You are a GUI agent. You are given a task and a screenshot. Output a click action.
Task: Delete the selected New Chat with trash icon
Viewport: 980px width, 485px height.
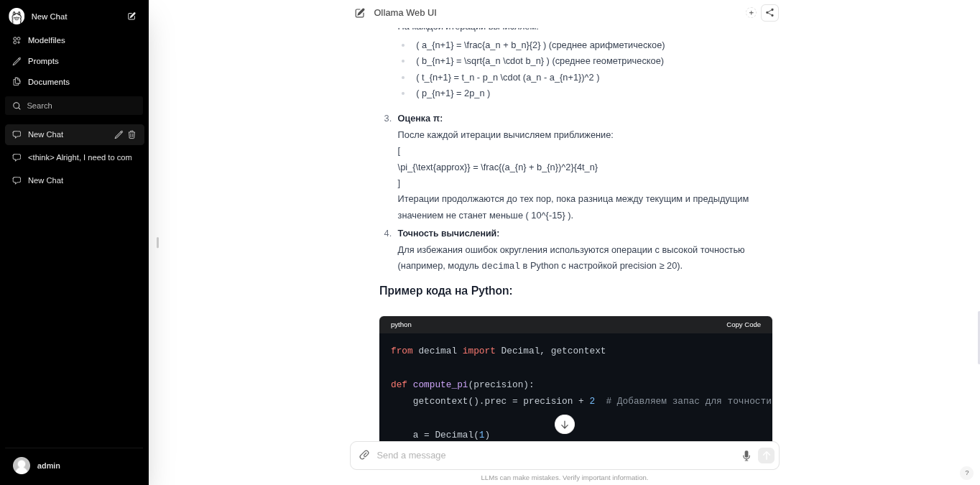tap(131, 134)
